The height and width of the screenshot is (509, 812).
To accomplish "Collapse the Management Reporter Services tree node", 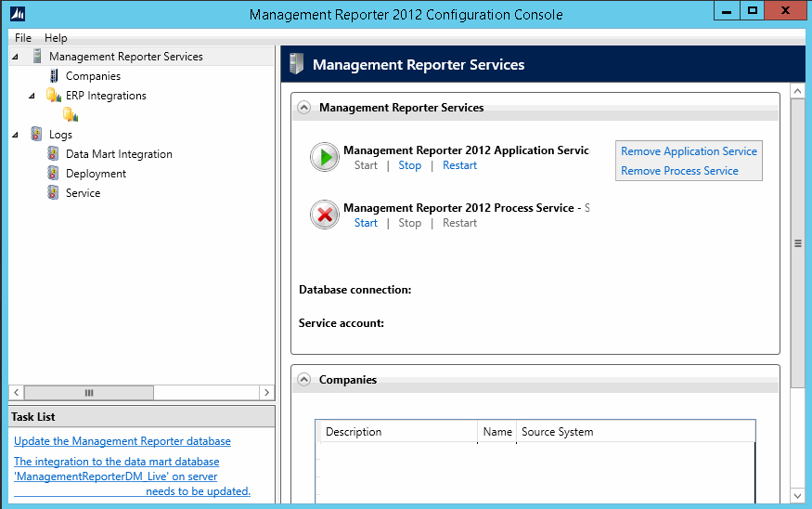I will (15, 57).
